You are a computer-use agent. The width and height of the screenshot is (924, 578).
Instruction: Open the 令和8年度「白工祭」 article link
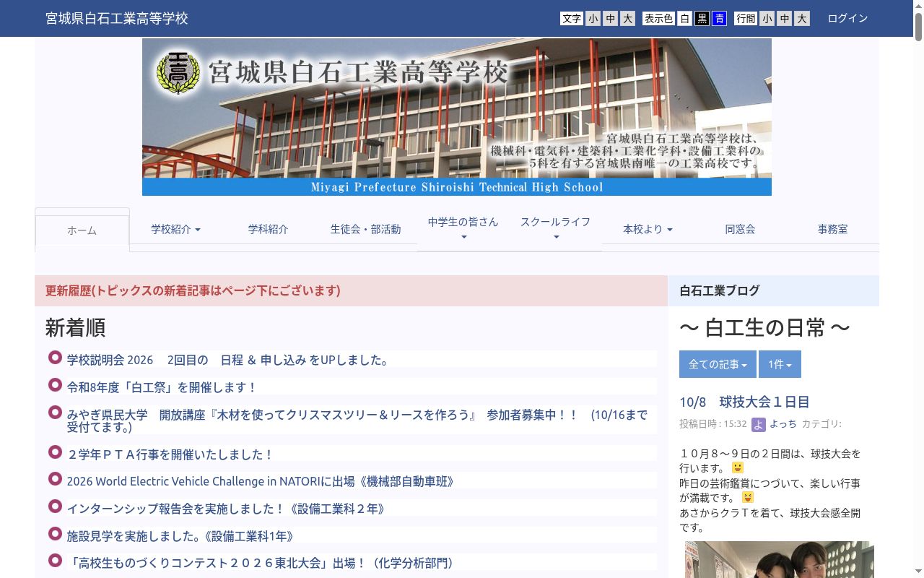(162, 387)
